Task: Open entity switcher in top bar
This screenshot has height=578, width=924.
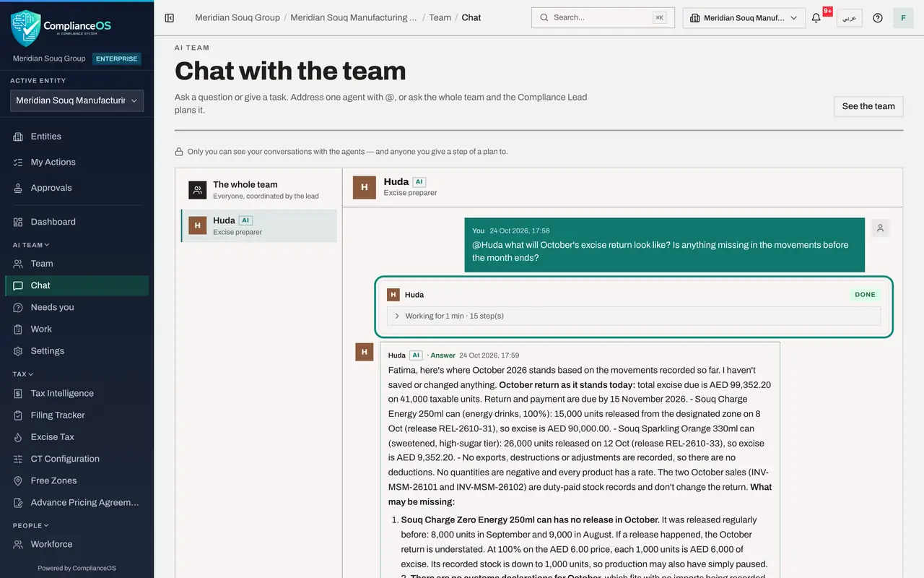Action: (x=744, y=18)
